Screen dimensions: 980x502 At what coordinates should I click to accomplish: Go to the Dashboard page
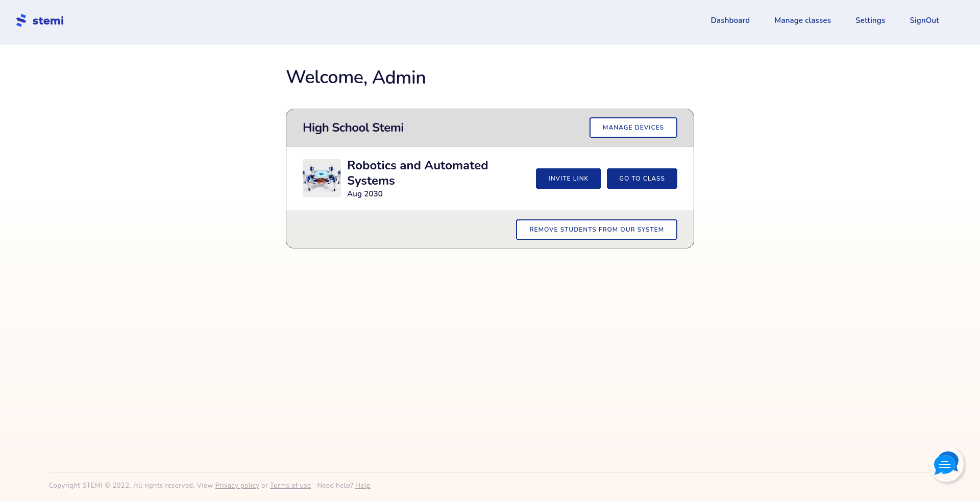click(x=730, y=20)
